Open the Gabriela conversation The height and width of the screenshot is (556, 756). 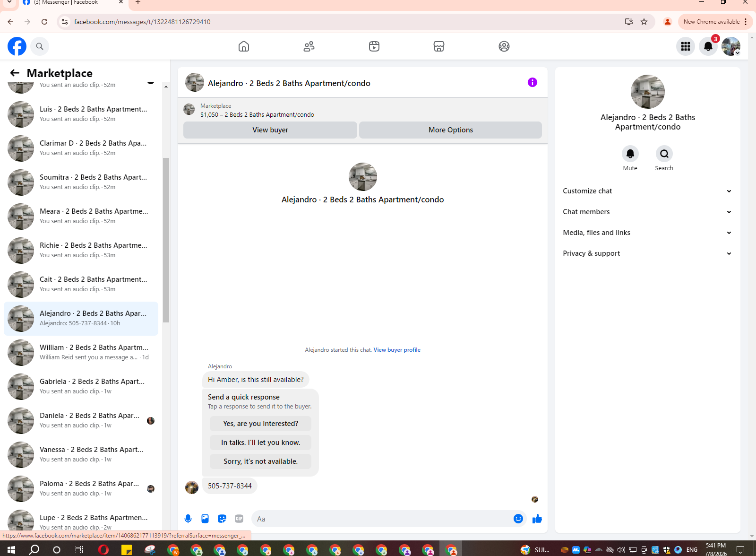pyautogui.click(x=81, y=387)
